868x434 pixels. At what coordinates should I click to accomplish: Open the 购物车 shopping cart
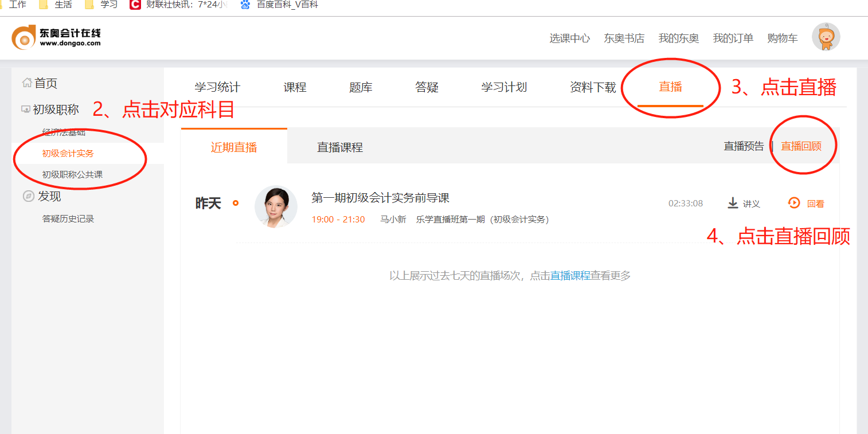[782, 38]
